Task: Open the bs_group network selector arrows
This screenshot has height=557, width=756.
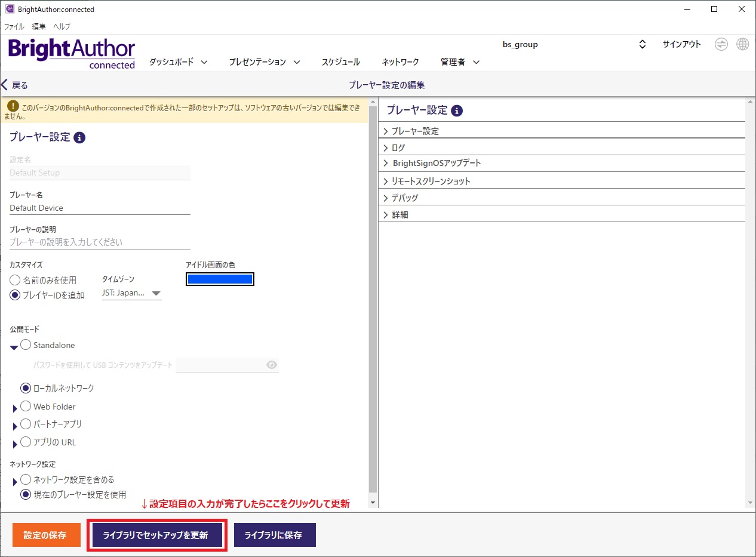Action: point(643,44)
